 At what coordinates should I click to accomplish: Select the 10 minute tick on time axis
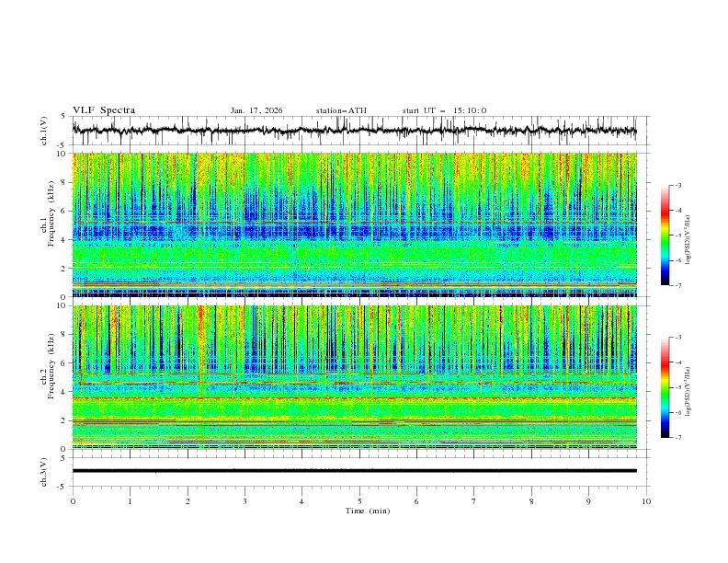point(646,500)
